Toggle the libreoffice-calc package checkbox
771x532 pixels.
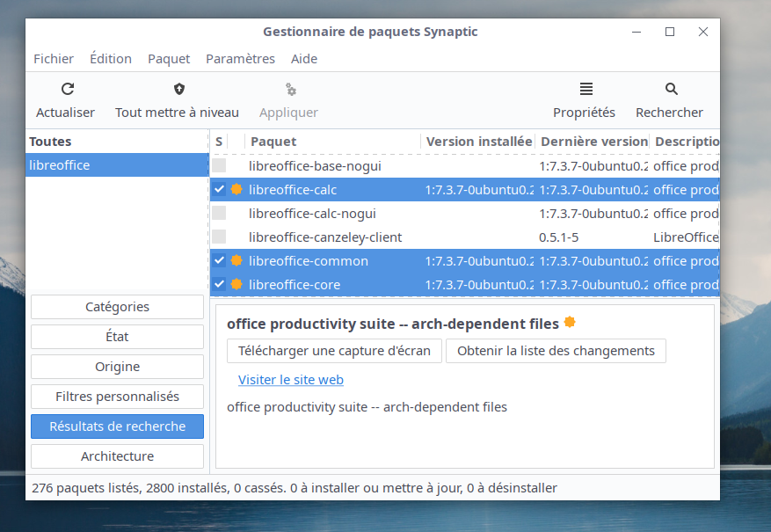click(219, 189)
